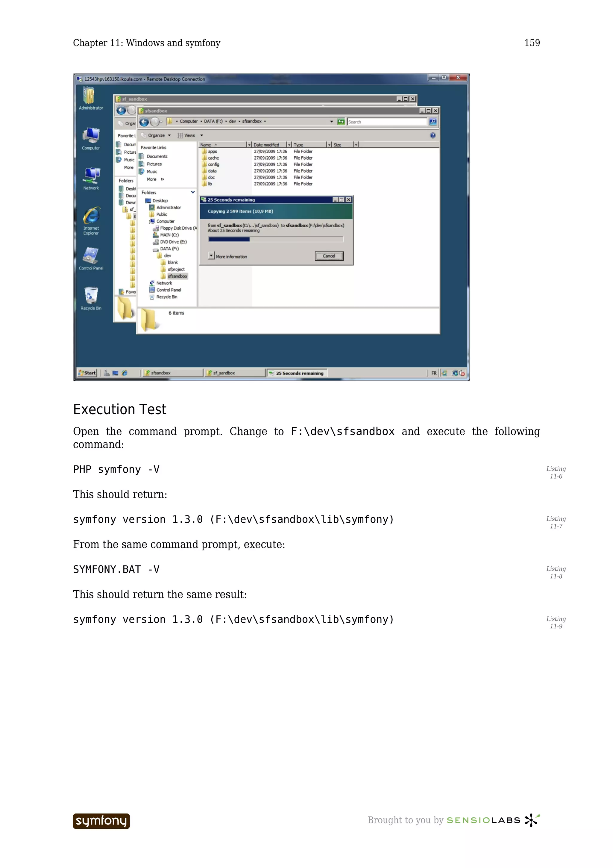Select DATA (F:) drive in tree
Viewport: 613px width, 868px height.
click(x=166, y=249)
